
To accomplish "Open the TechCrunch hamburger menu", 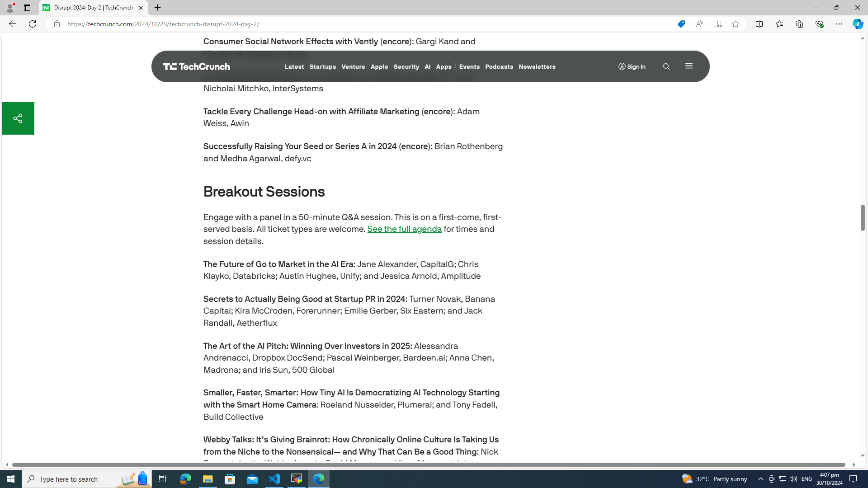I will [x=689, y=66].
